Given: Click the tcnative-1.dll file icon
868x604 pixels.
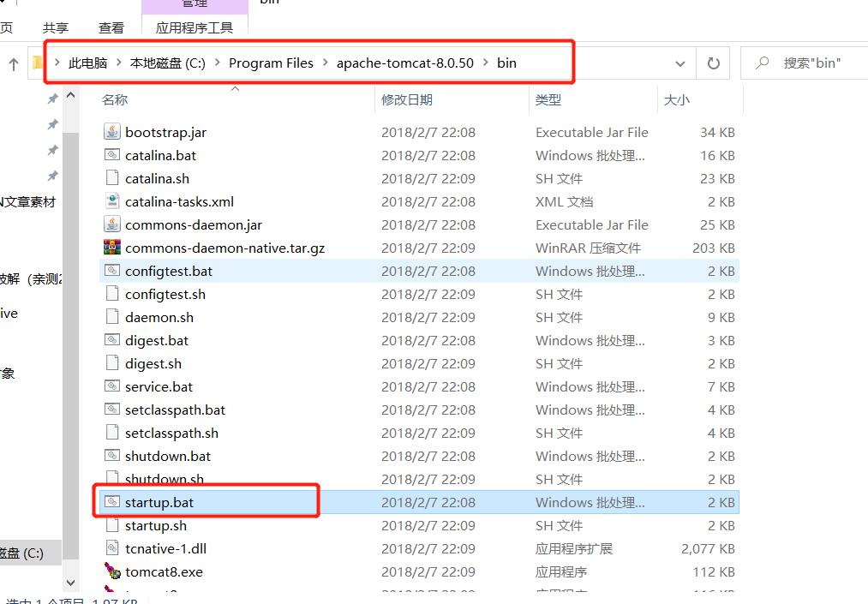Looking at the screenshot, I should point(112,548).
